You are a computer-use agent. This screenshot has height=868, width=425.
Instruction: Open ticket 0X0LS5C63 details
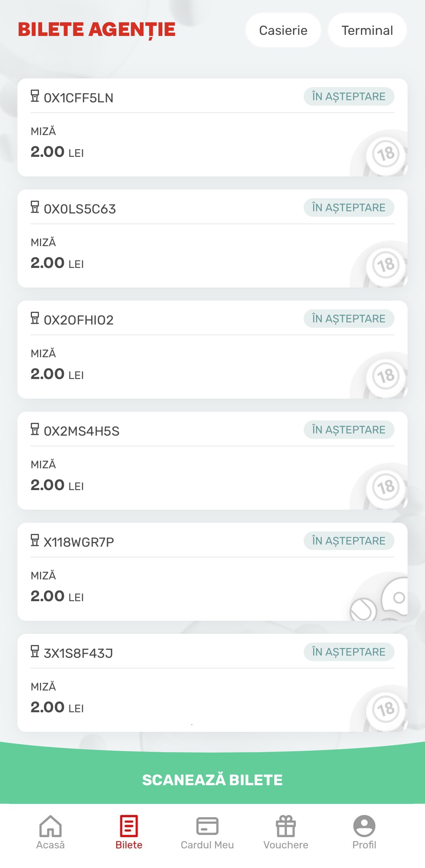212,239
